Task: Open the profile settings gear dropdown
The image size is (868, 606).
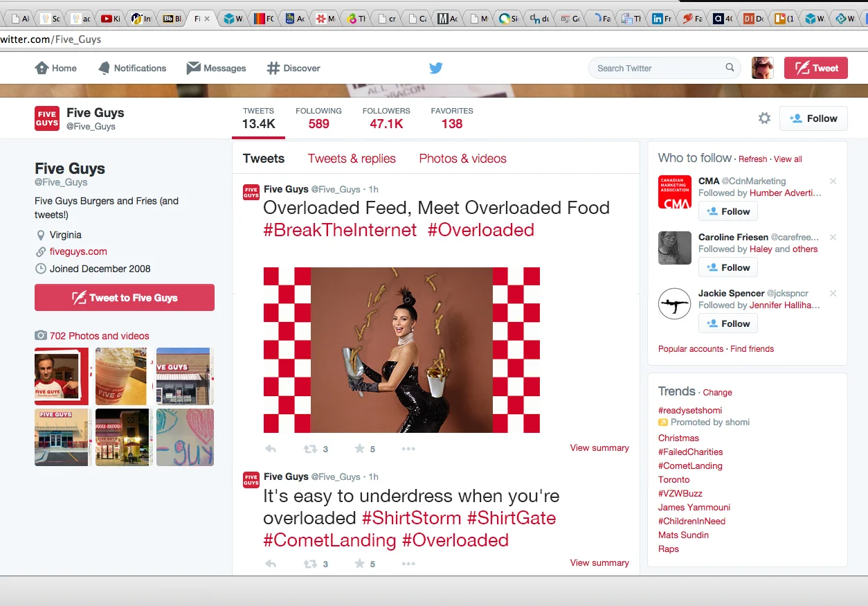Action: 764,118
